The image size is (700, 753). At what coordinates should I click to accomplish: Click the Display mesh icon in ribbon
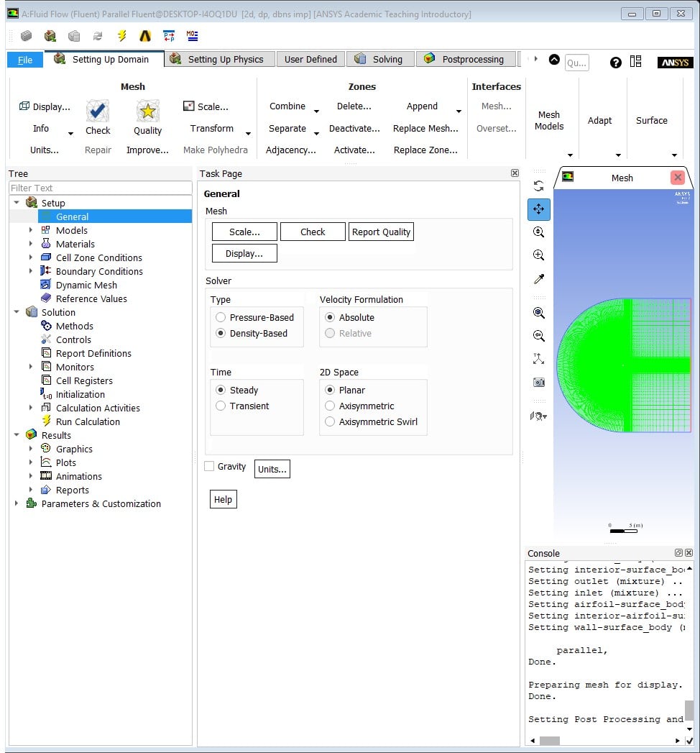(x=24, y=106)
